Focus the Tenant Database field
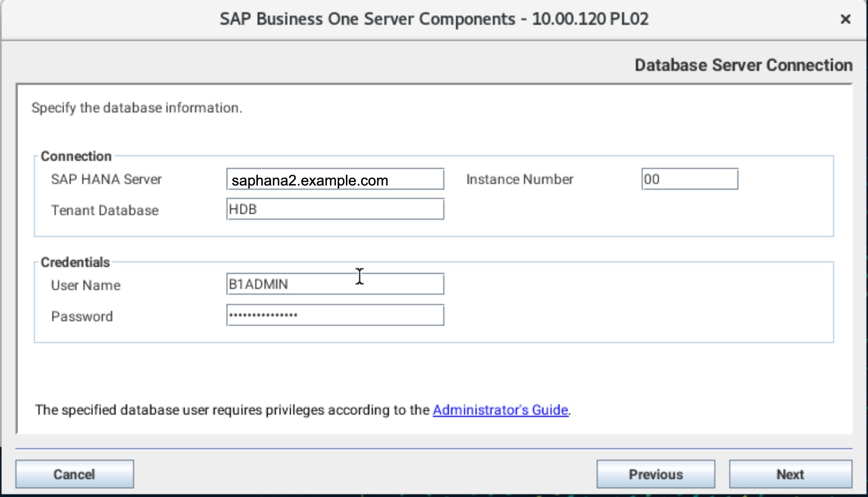868x497 pixels. click(x=335, y=209)
